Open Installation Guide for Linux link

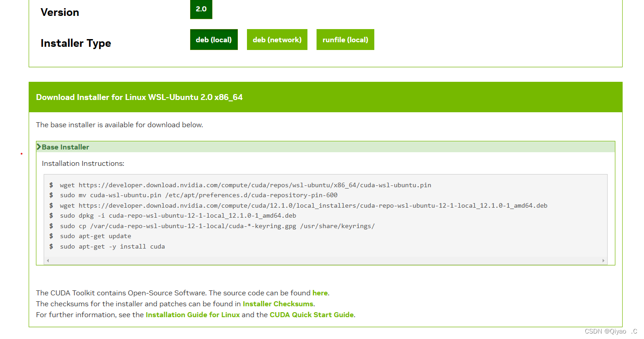pyautogui.click(x=193, y=315)
